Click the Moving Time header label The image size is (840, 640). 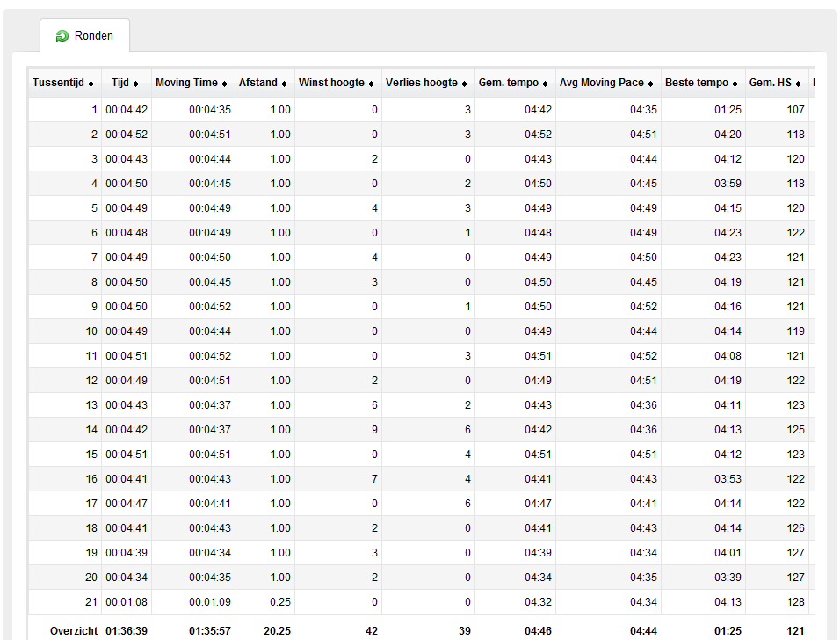(186, 83)
